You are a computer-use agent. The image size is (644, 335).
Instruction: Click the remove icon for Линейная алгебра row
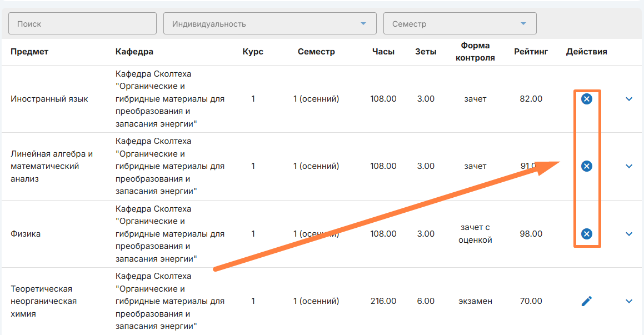[x=586, y=166]
